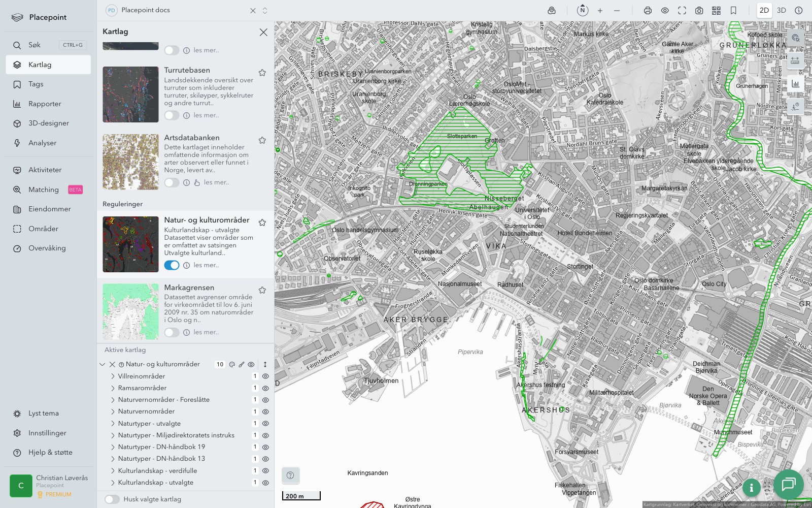
Task: Open the bookmark icon in the top toolbar
Action: coord(733,11)
